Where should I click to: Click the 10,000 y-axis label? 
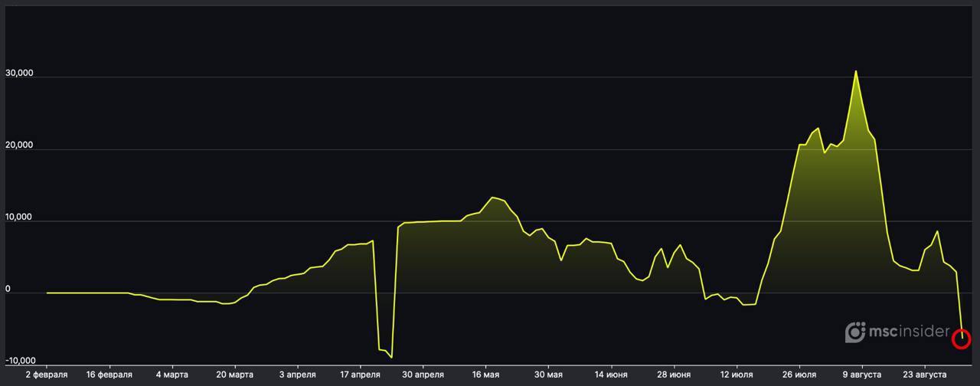19,218
